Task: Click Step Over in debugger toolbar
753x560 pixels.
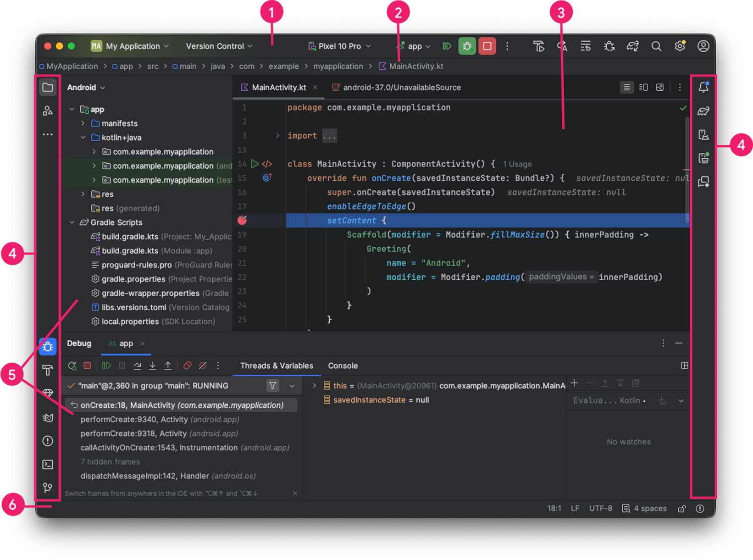Action: (137, 366)
